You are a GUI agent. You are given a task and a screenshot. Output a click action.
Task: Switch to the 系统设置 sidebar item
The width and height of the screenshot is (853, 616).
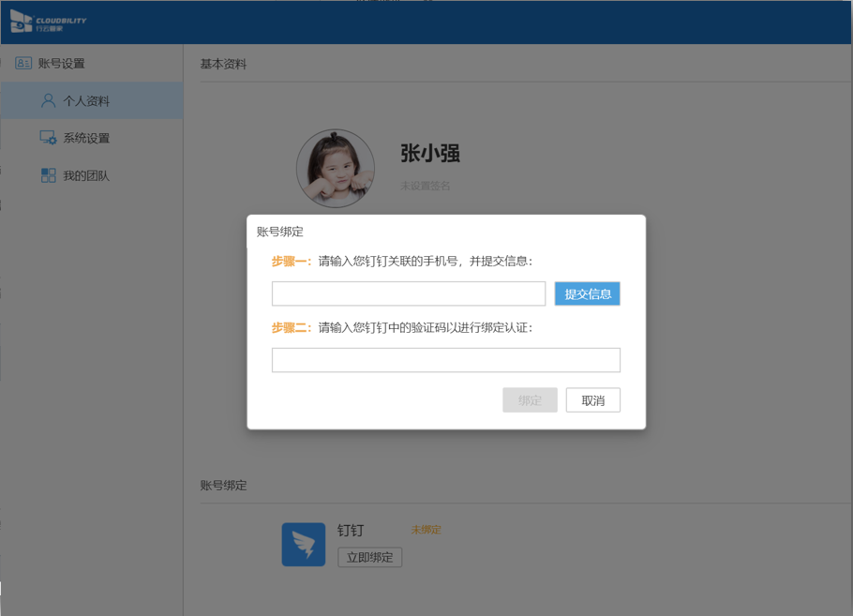point(86,139)
